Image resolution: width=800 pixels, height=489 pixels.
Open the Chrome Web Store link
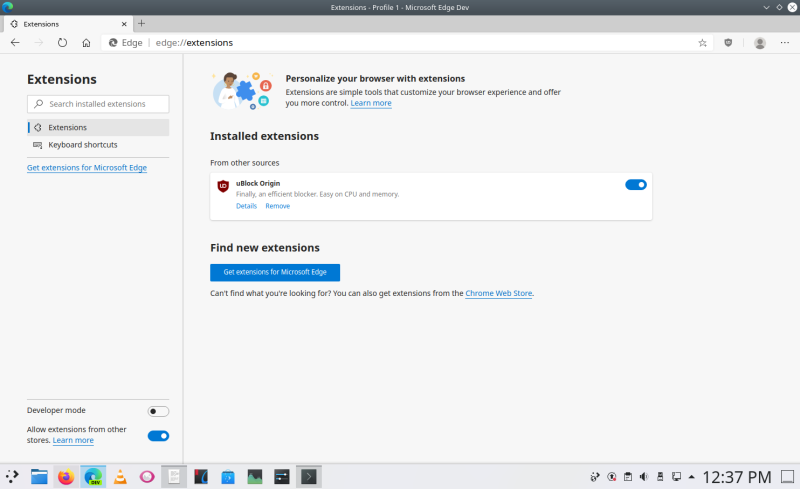[499, 294]
